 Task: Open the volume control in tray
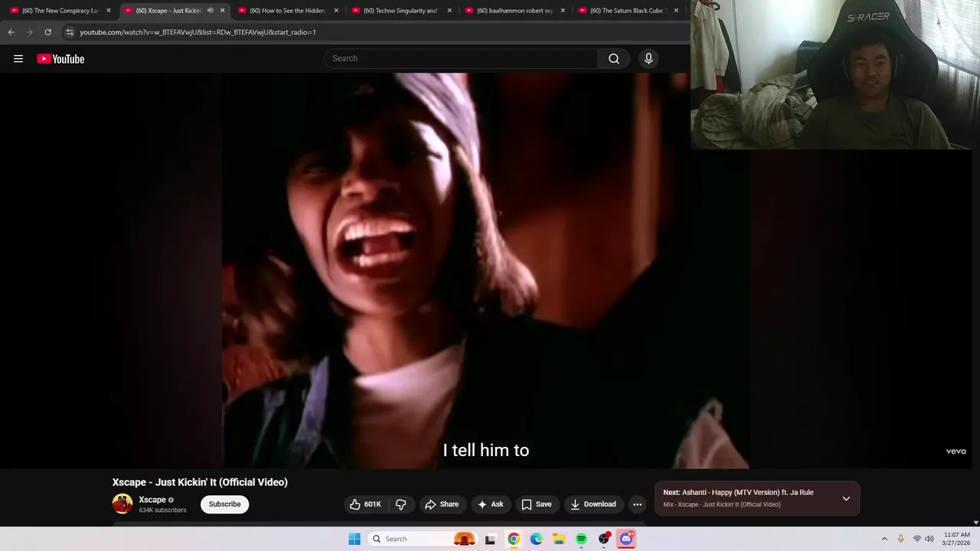[929, 539]
